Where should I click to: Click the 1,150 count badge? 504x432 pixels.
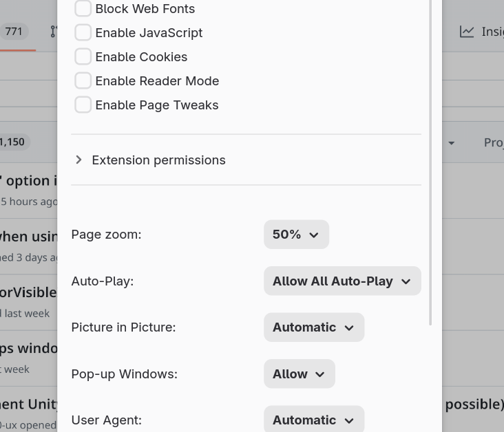(12, 142)
